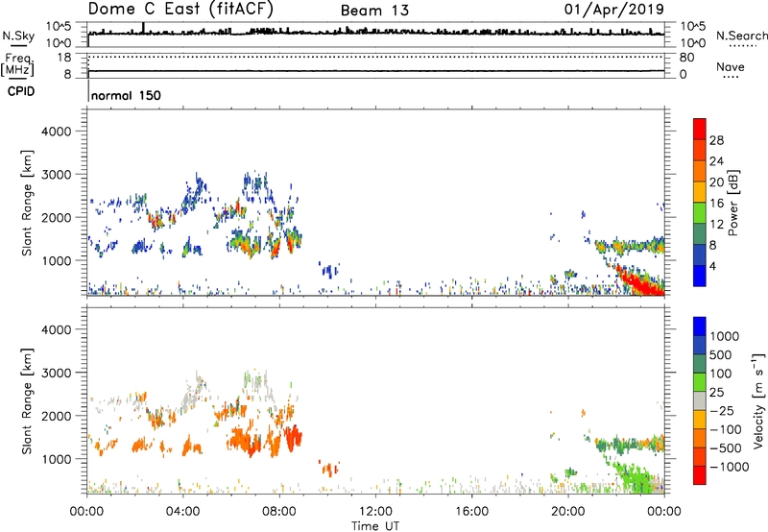Click the 'Velocity [m s-1]' colorbar label
This screenshot has width=768, height=532.
click(758, 400)
